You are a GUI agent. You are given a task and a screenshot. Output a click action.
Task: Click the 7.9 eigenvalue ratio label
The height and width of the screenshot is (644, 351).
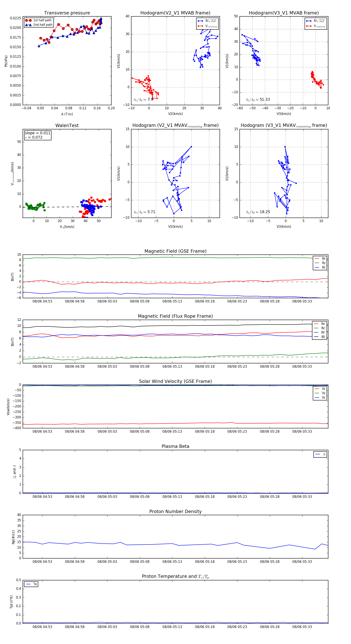pyautogui.click(x=143, y=100)
